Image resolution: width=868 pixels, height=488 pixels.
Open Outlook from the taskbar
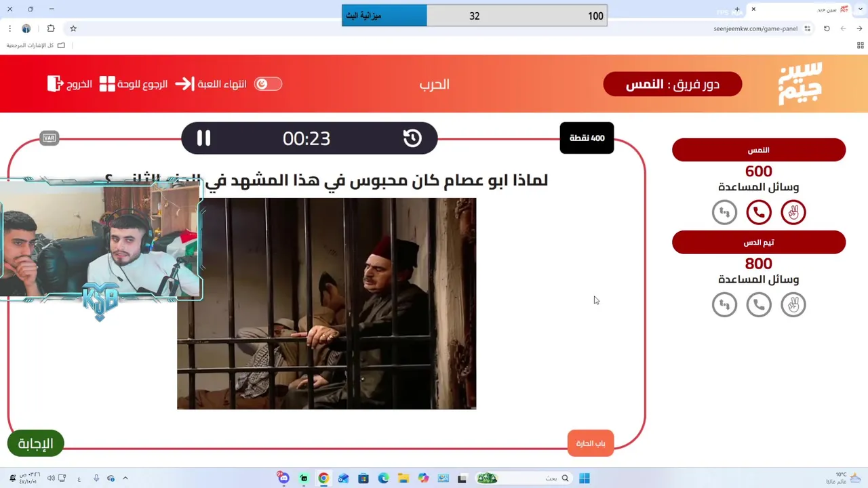tap(343, 478)
